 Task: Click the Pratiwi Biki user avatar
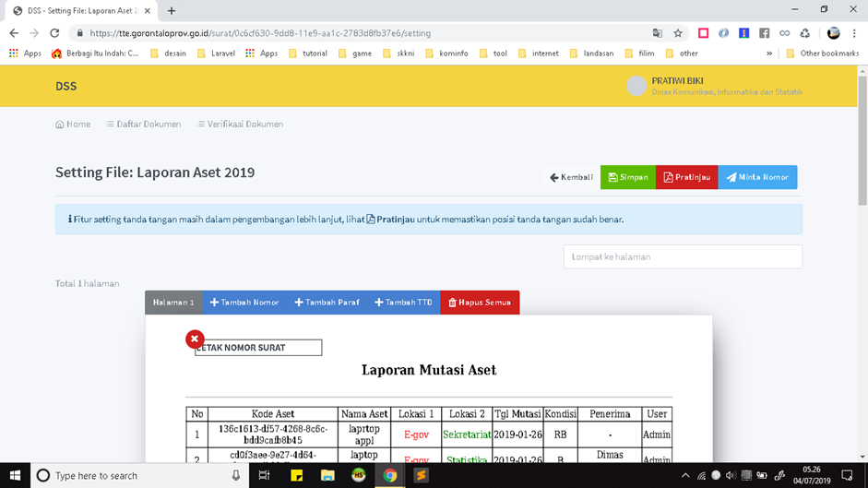(x=636, y=86)
